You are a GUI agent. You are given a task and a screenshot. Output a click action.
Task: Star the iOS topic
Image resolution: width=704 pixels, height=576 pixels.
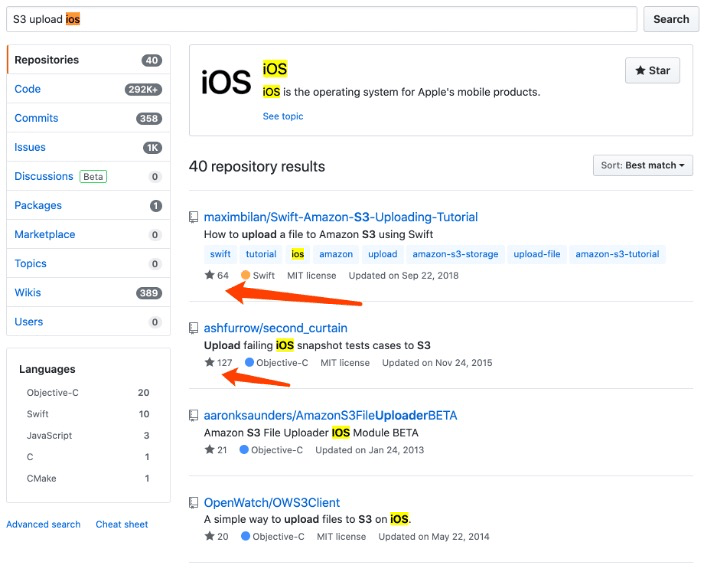[652, 71]
